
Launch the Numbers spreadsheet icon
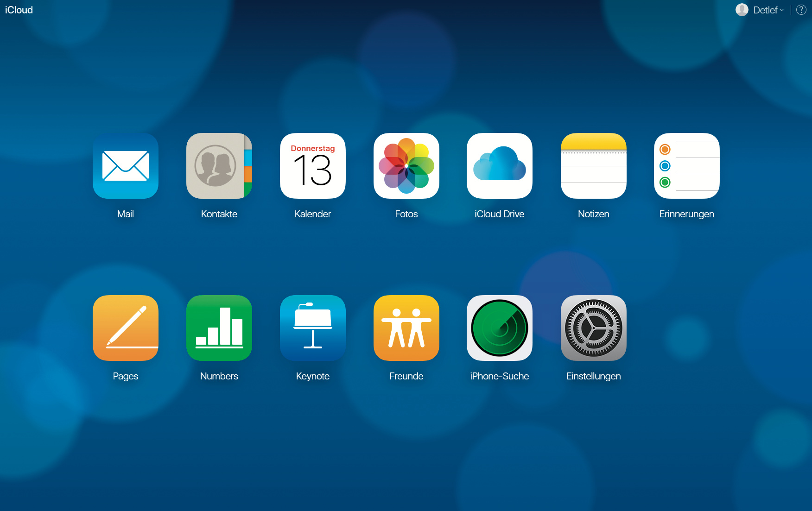coord(219,328)
